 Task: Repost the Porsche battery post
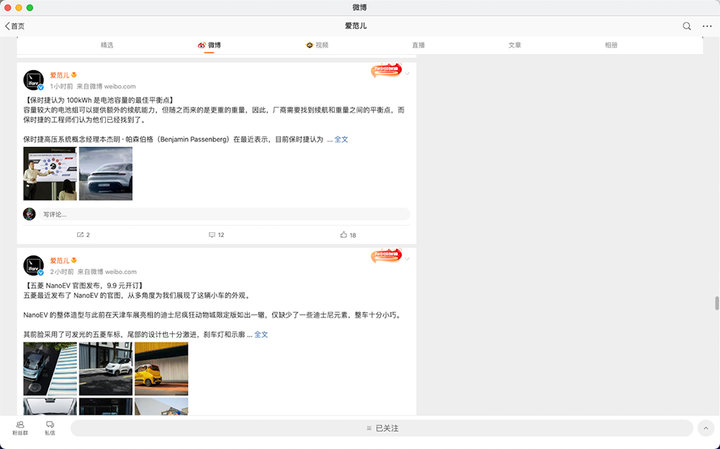[x=83, y=235]
